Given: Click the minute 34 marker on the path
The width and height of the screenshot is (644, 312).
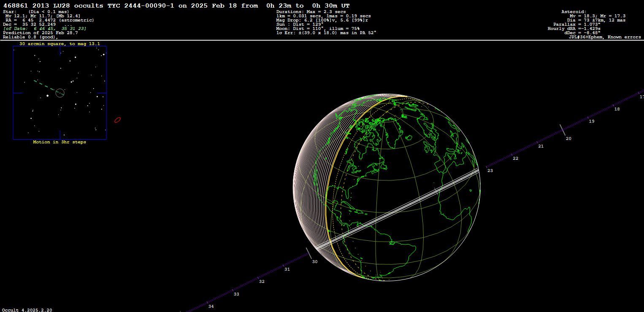Looking at the screenshot, I should [211, 306].
